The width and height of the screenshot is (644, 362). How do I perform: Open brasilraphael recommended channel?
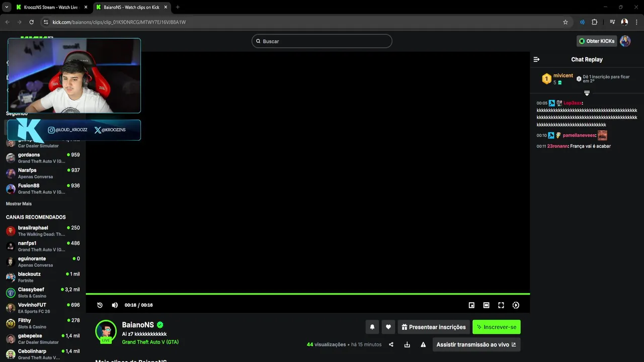(43, 231)
